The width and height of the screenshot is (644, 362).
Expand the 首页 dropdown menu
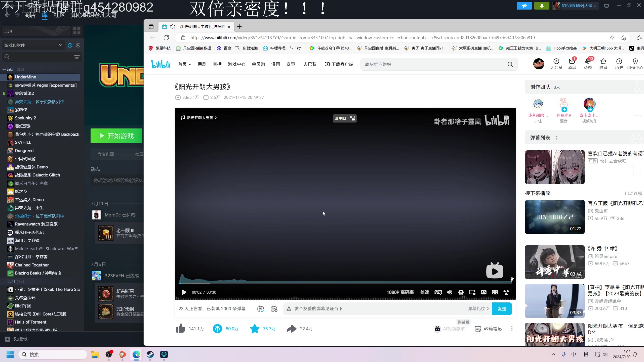click(185, 64)
